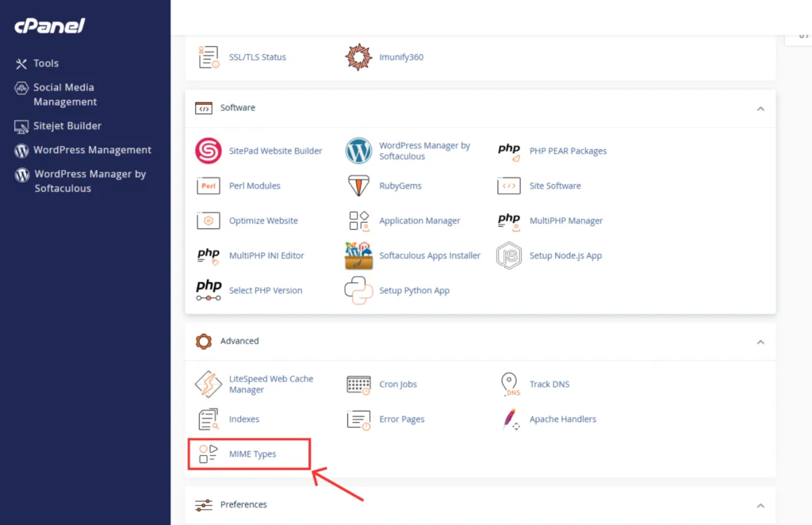This screenshot has height=525, width=812.
Task: Collapse the Advanced section chevron
Action: [x=760, y=343]
